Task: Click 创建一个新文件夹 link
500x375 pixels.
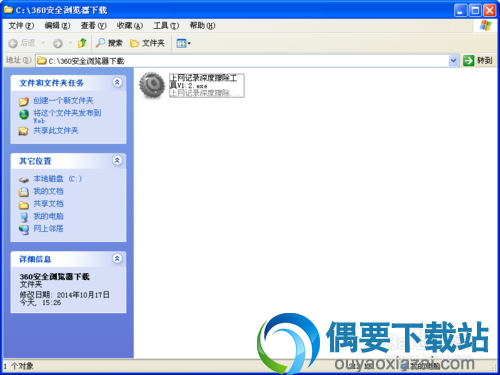Action: point(63,101)
